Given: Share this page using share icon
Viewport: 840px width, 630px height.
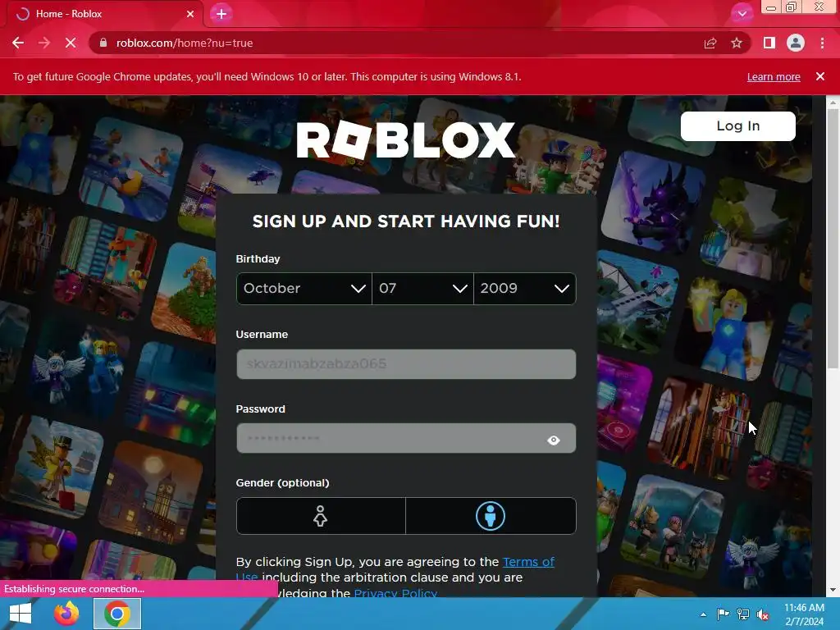Looking at the screenshot, I should pos(710,43).
